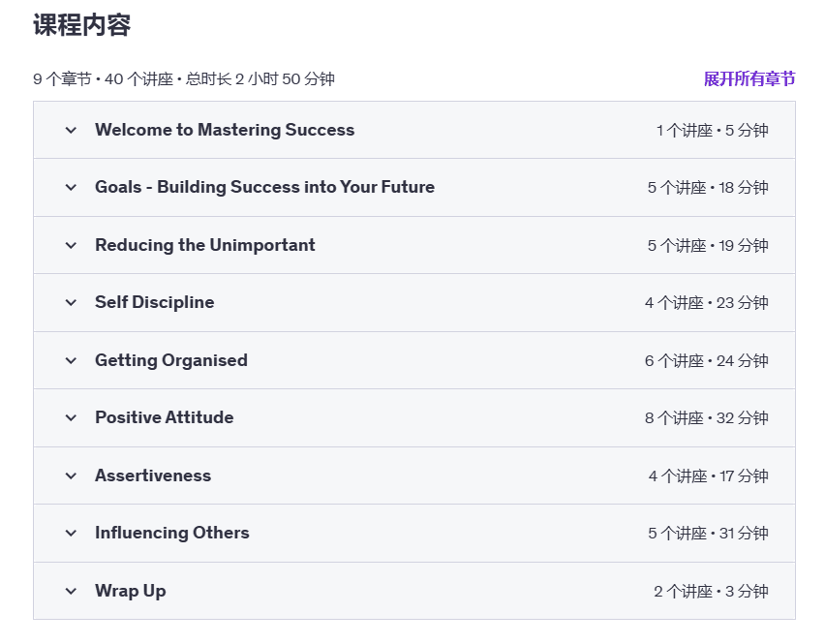This screenshot has height=644, width=825.
Task: Expand Wrap Up with its chevron
Action: [71, 591]
